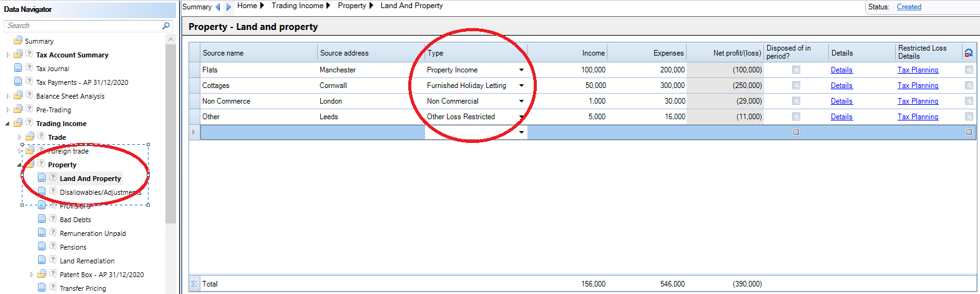Screen dimensions: 980x294
Task: Click the forward arrow next to Summary breadcrumb
Action: pos(228,7)
